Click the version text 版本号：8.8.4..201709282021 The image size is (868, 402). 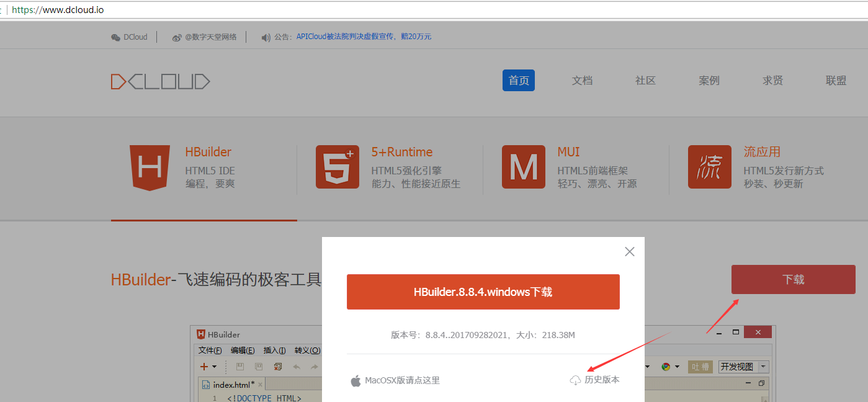448,335
